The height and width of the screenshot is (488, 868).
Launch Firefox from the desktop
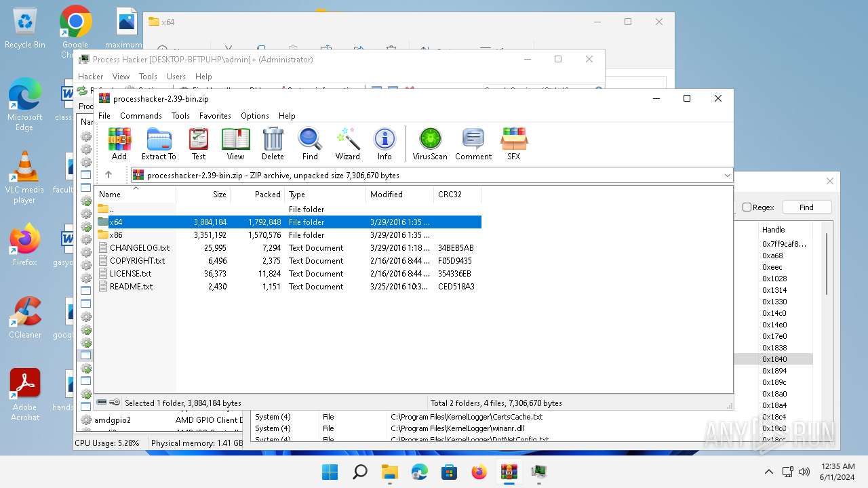[x=24, y=245]
